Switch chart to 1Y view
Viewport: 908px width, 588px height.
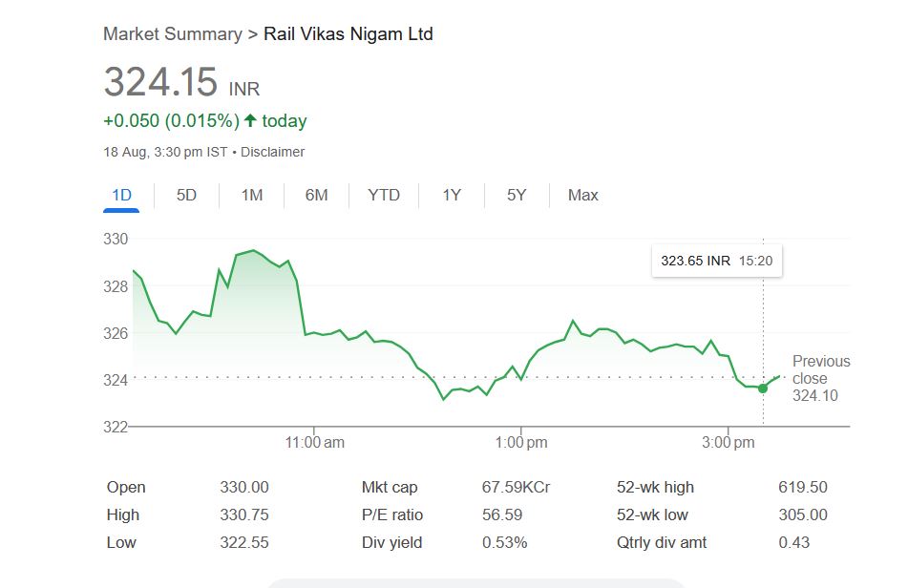452,195
